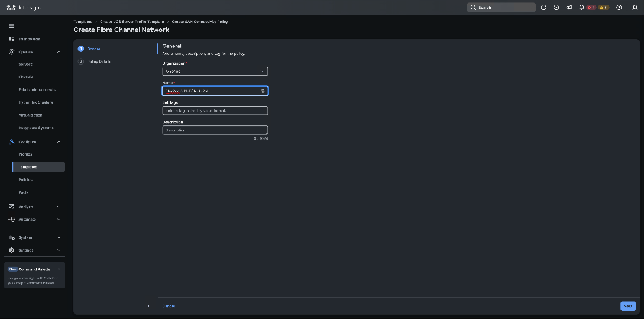
Task: Click the red critical alarms badge
Action: [x=591, y=8]
